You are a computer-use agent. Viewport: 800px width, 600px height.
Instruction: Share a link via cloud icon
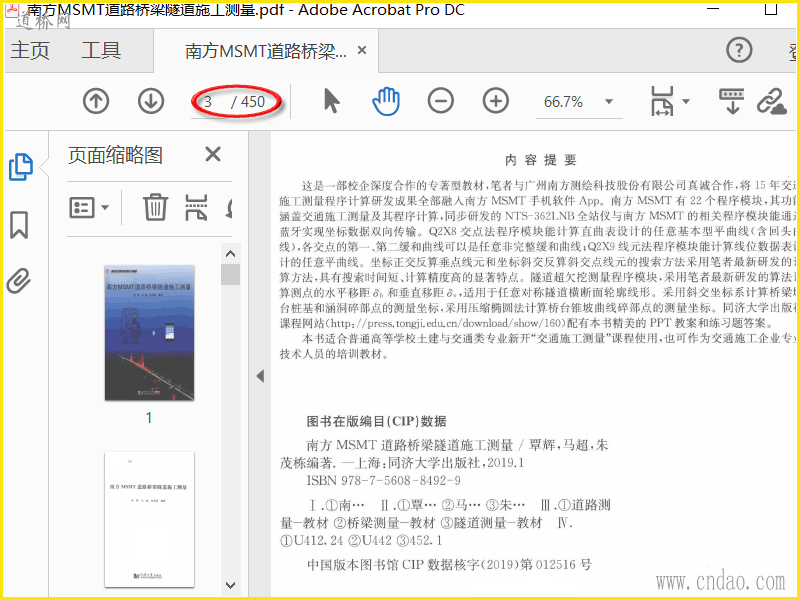[771, 101]
